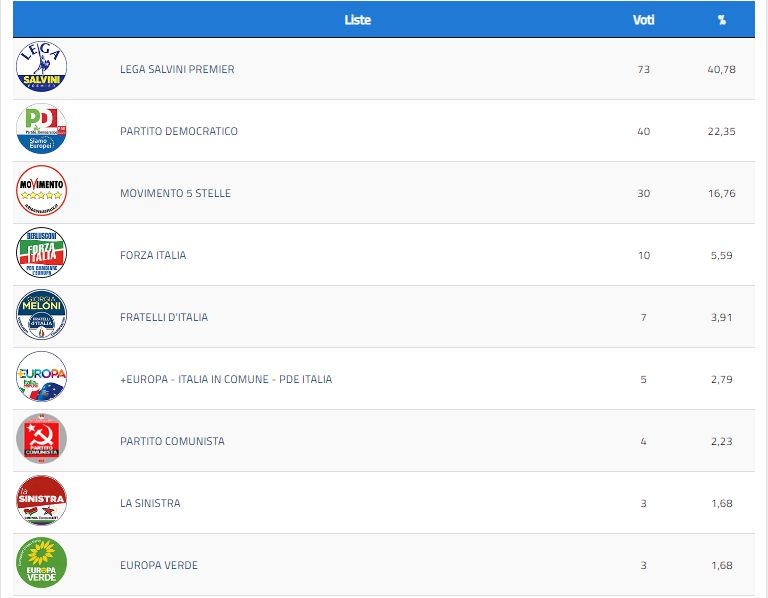The image size is (768, 598).
Task: Click the 73 votes cell for Lega
Action: (643, 69)
